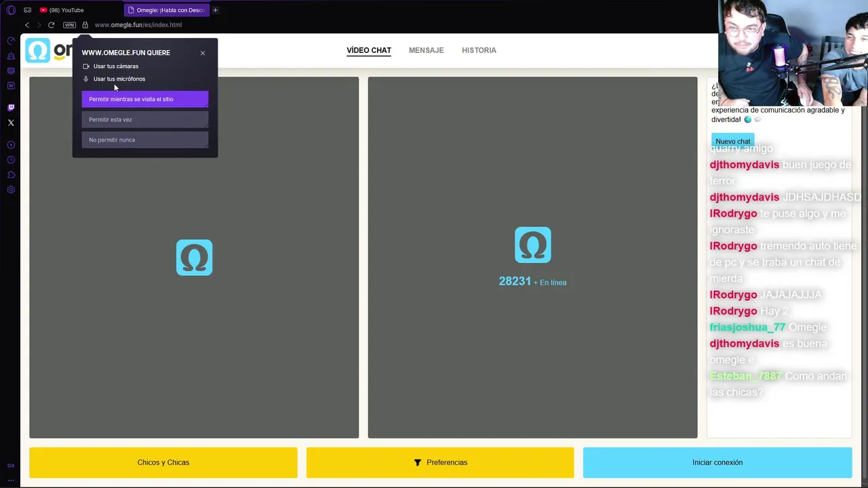Open X (Twitter) panel in sidebar
The height and width of the screenshot is (488, 868).
point(11,123)
